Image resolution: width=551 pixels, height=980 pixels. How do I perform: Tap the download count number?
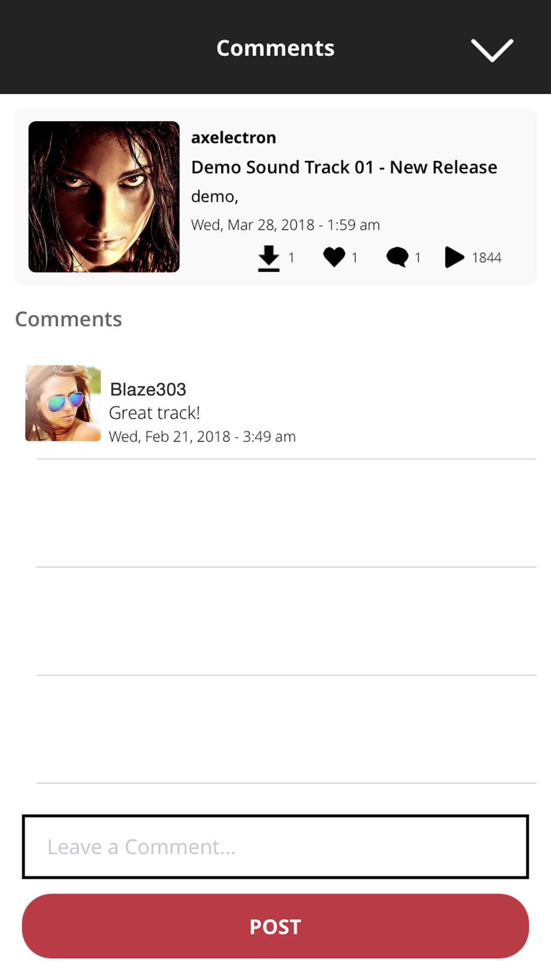point(291,258)
